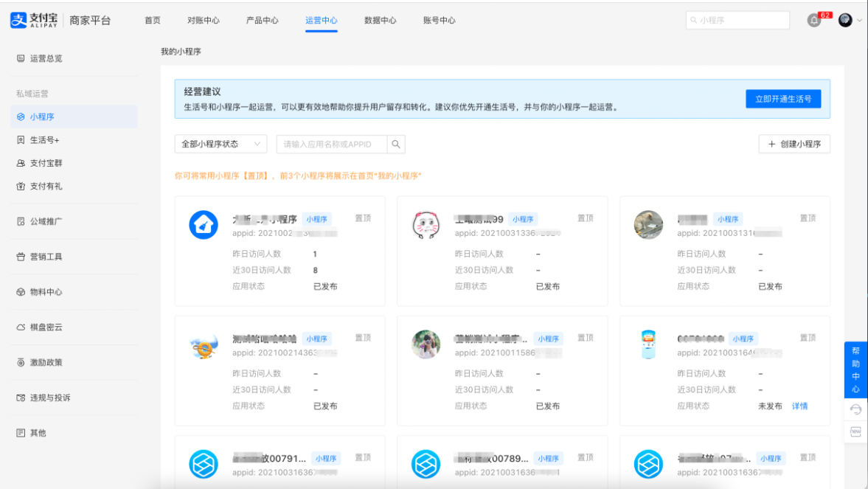Click 置顶 on the appid 20210011586 card
This screenshot has height=489, width=868.
pos(586,338)
